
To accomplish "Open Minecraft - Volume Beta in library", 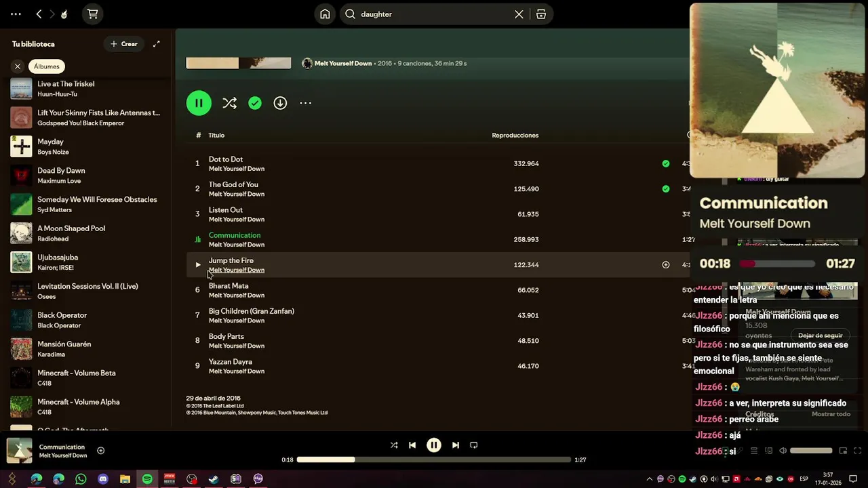I will 86,378.
